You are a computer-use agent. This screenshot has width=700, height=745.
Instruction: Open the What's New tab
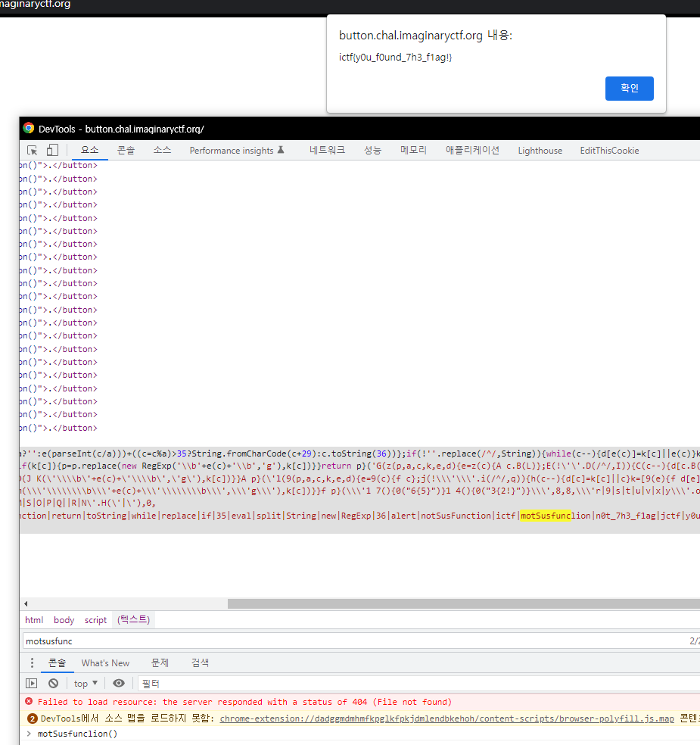click(105, 662)
